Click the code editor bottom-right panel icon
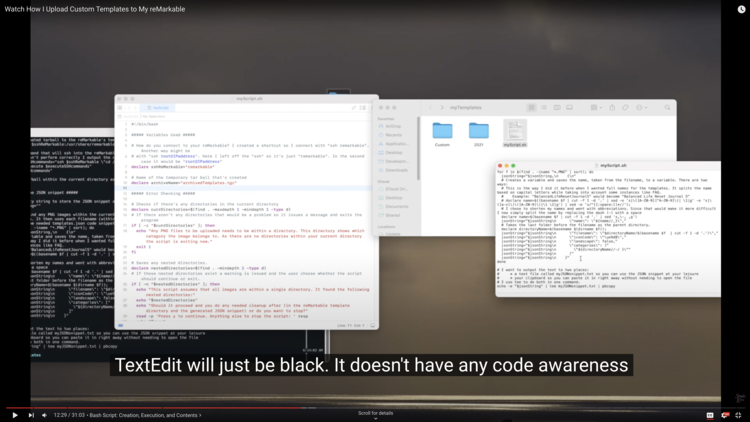Image resolution: width=750 pixels, height=422 pixels. [373, 325]
